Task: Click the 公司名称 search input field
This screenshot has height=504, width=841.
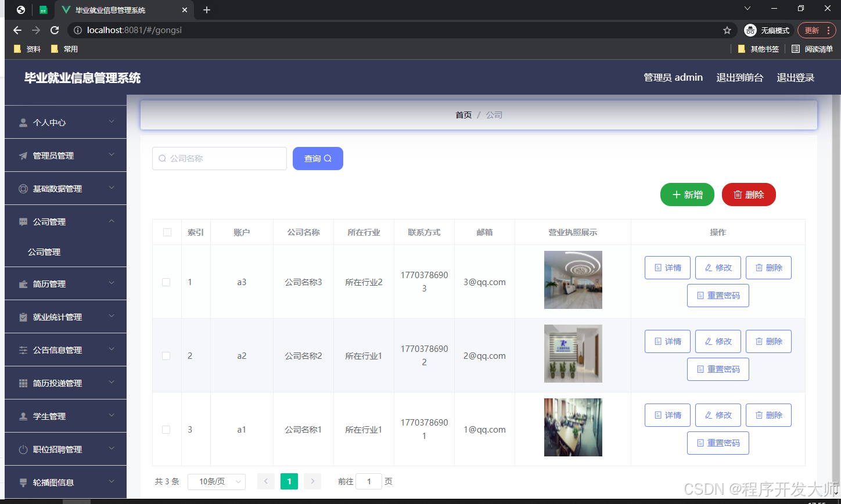Action: 220,159
